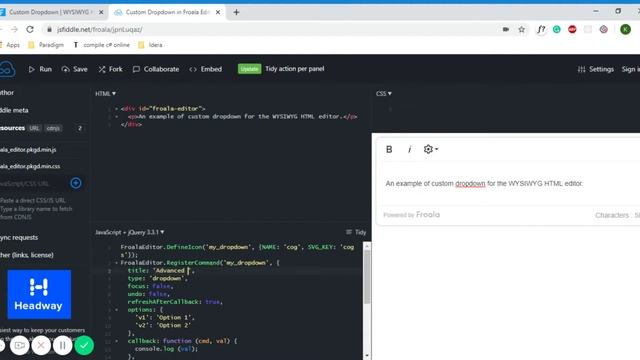Click the Sign in link
This screenshot has width=640, height=360.
[x=631, y=69]
